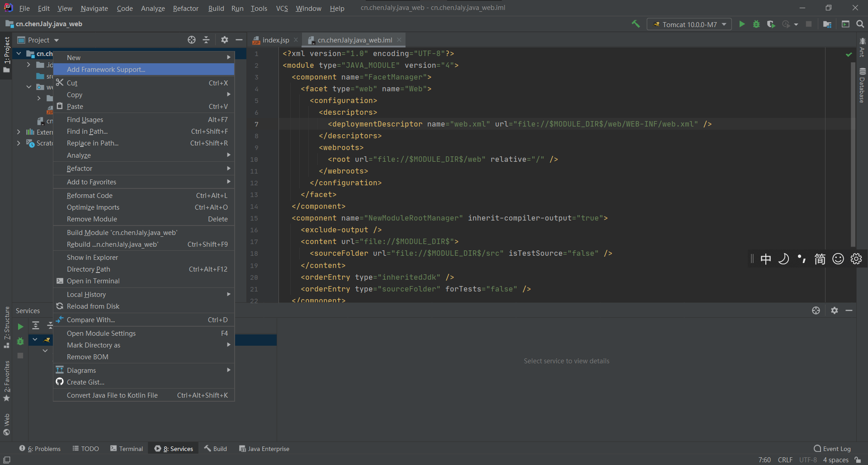Expand the External Libraries tree node
Screen dimensions: 868x465
[x=19, y=132]
